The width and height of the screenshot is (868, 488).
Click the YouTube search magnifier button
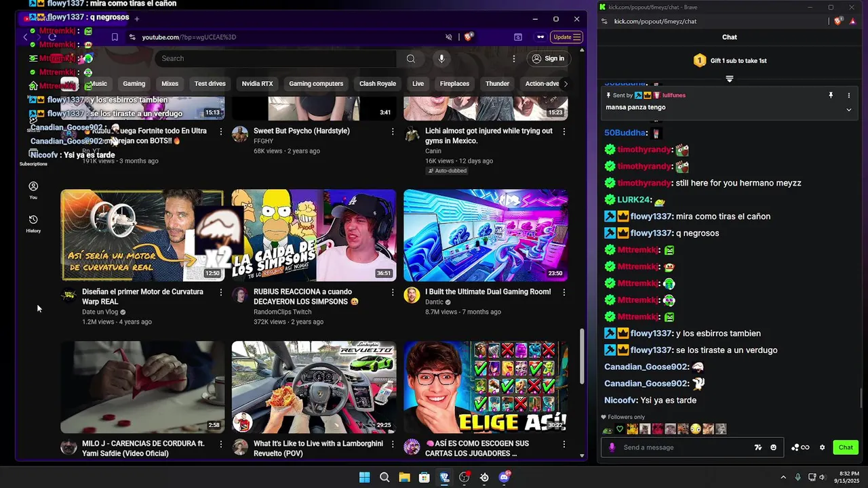[411, 58]
